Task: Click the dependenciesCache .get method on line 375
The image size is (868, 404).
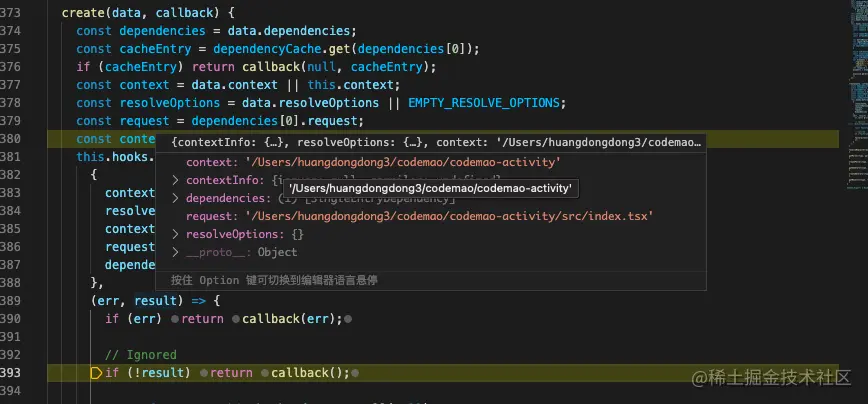Action: tap(339, 49)
